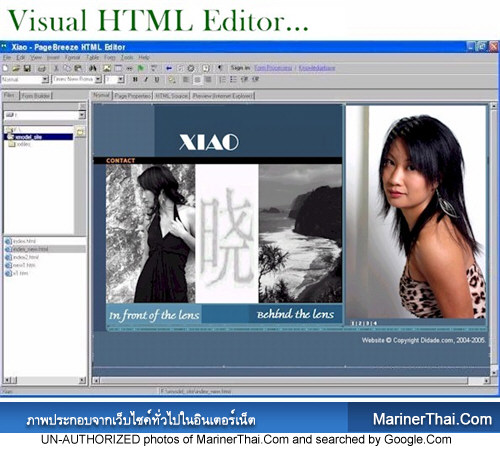Toggle Bold formatting
Image resolution: width=500 pixels, height=453 pixels.
click(x=135, y=79)
